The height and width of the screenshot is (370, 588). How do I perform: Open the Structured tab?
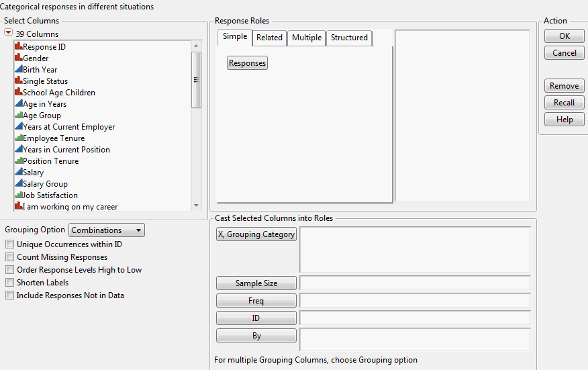pyautogui.click(x=349, y=38)
